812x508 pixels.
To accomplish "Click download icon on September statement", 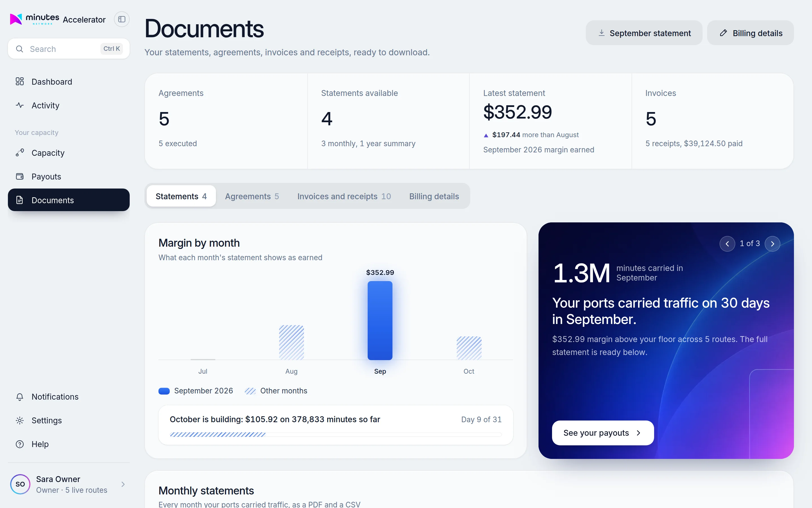I will [602, 33].
